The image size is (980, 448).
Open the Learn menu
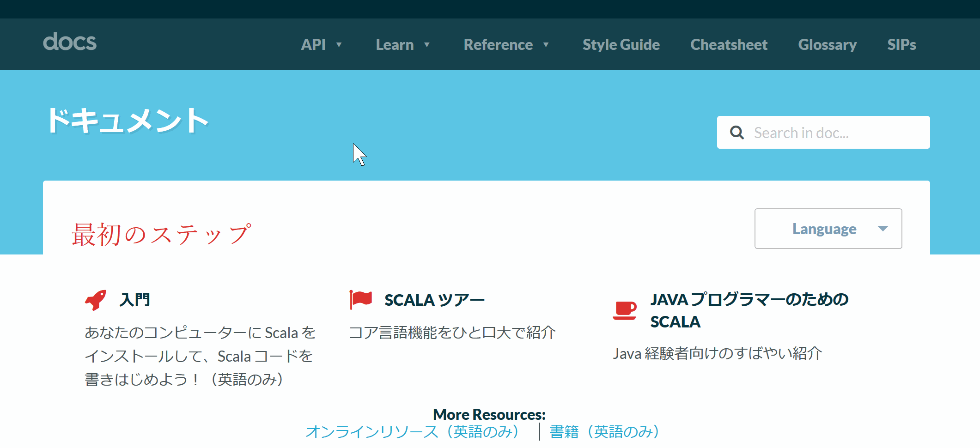coord(395,44)
